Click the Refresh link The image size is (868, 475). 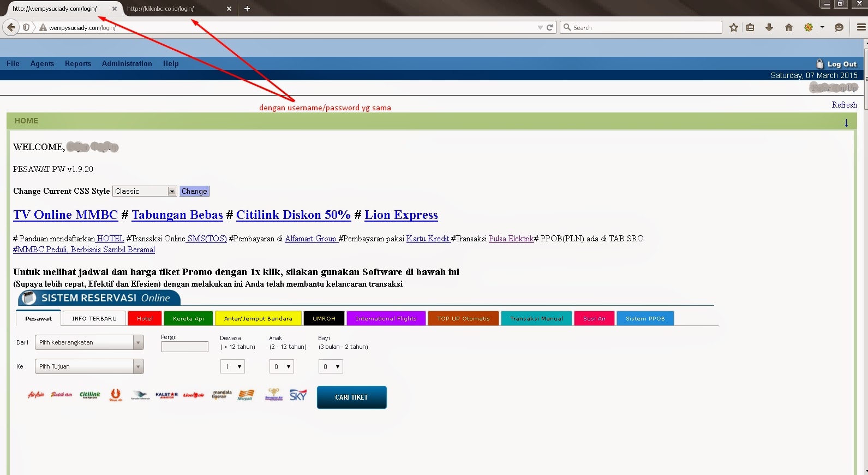coord(844,105)
